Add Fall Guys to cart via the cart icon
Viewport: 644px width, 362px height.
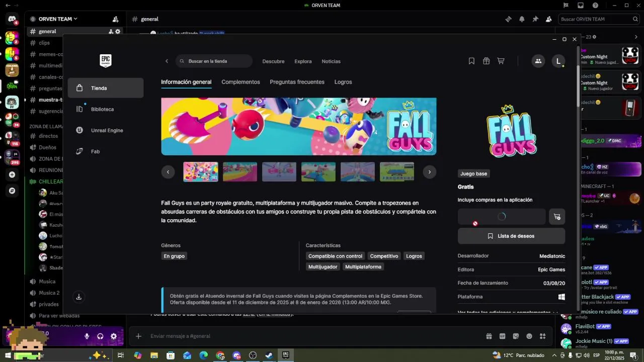[x=557, y=217]
